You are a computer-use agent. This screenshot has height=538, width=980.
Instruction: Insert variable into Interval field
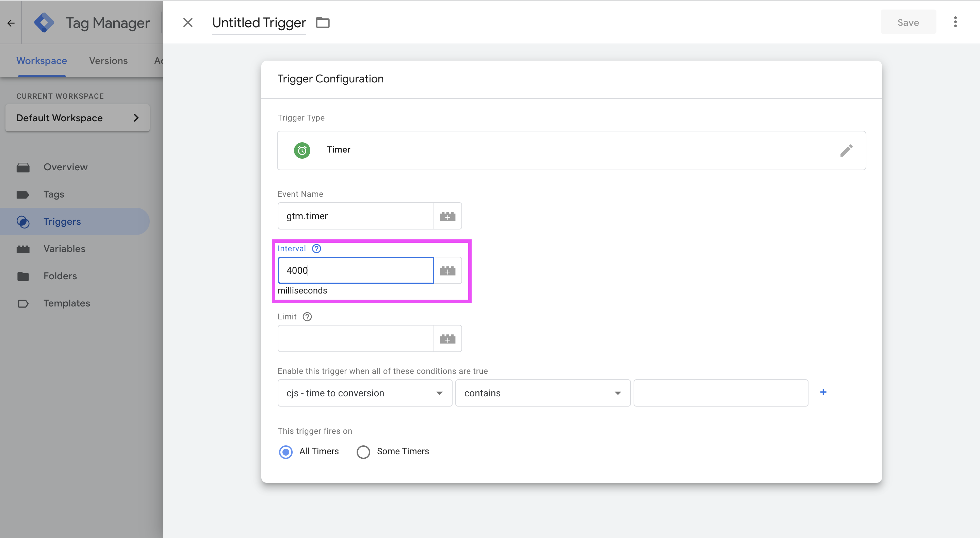click(x=447, y=271)
